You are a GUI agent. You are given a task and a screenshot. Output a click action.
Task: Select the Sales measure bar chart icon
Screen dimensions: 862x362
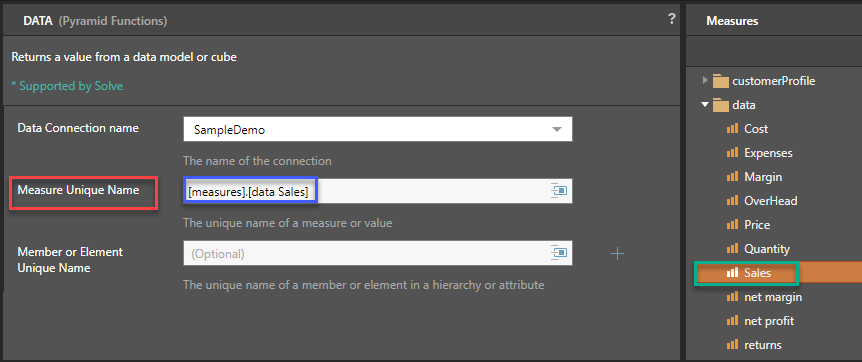pos(732,273)
